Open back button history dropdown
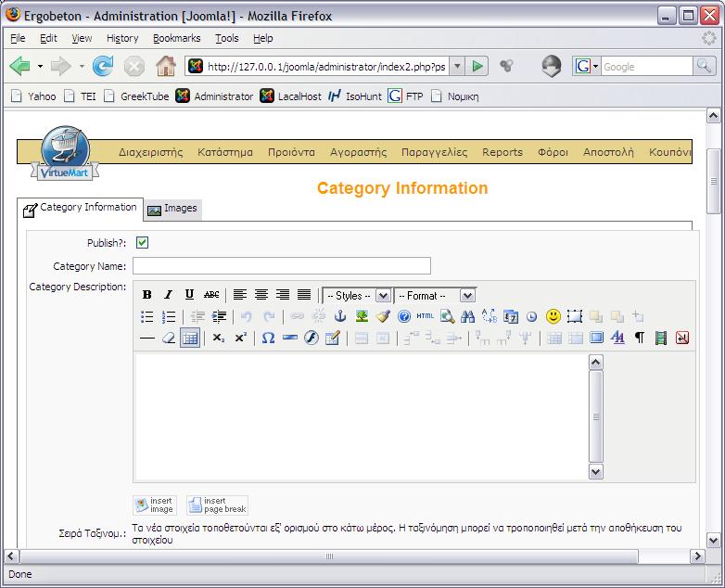725x588 pixels. tap(40, 67)
